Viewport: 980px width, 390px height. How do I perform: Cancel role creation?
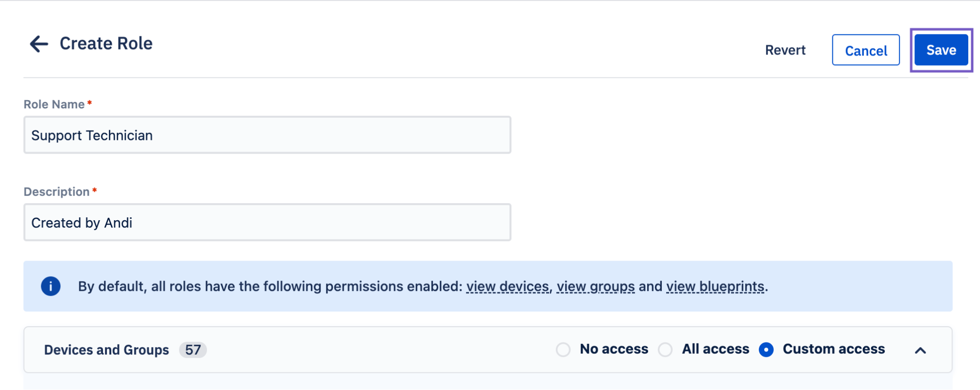[866, 50]
